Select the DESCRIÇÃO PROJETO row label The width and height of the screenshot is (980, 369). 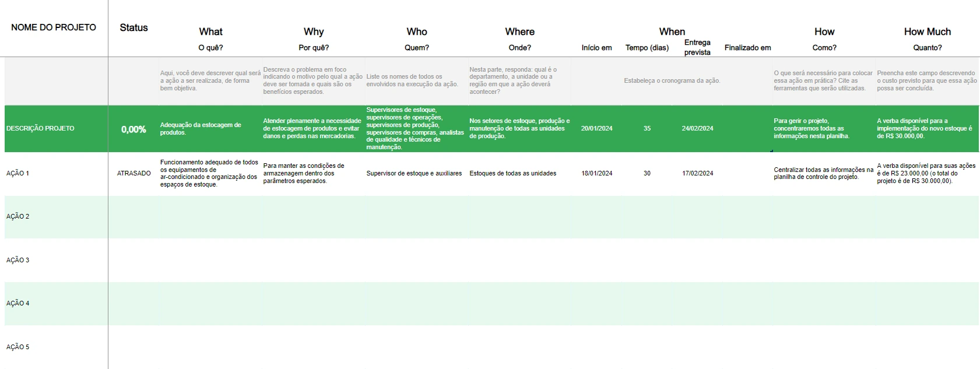(x=40, y=128)
